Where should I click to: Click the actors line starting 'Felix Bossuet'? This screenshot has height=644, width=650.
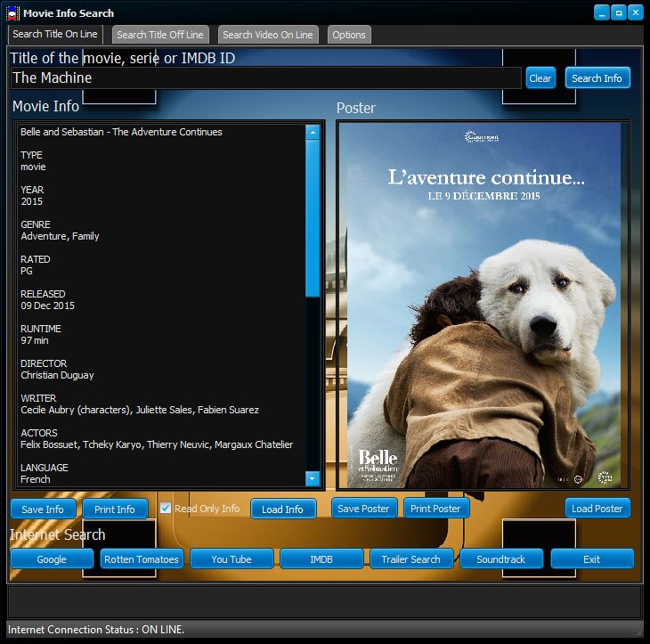coord(157,444)
